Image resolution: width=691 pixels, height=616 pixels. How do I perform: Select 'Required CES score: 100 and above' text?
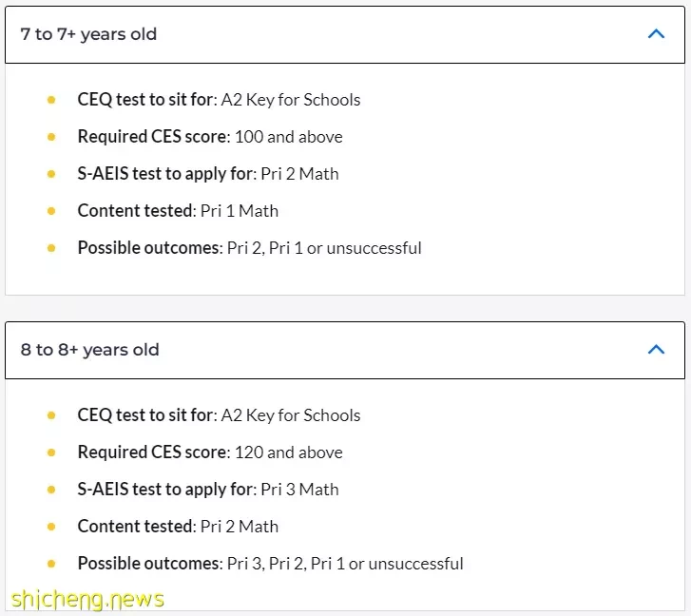click(210, 137)
